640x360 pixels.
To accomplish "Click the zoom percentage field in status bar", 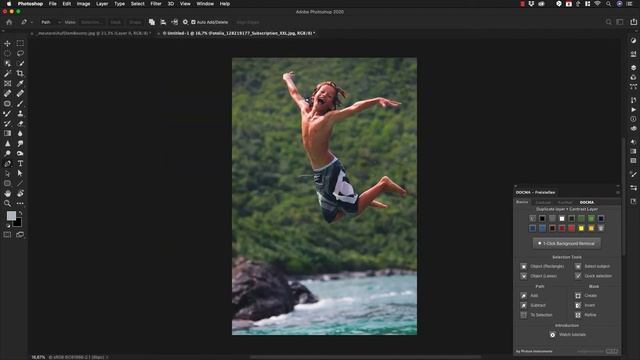I will (38, 357).
